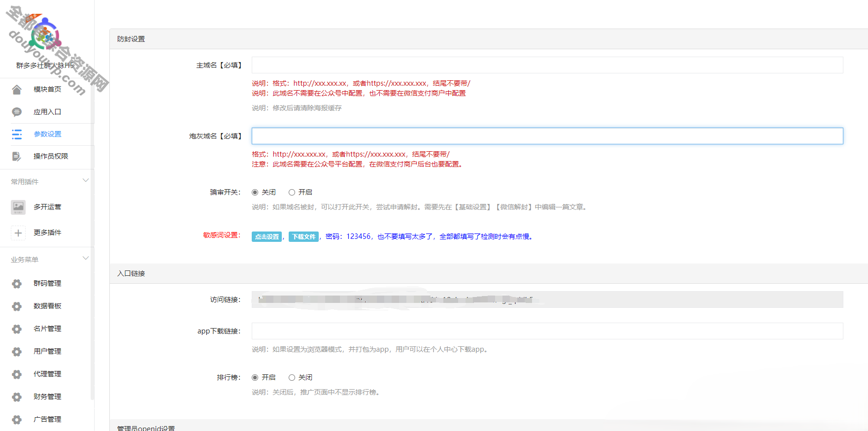Click the 访问链接 read-only field
Screen dimensions: 868x431
click(x=547, y=299)
